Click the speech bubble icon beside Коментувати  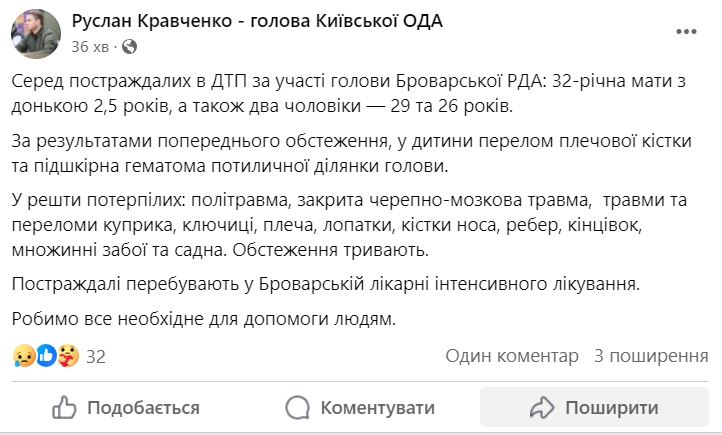click(x=297, y=407)
